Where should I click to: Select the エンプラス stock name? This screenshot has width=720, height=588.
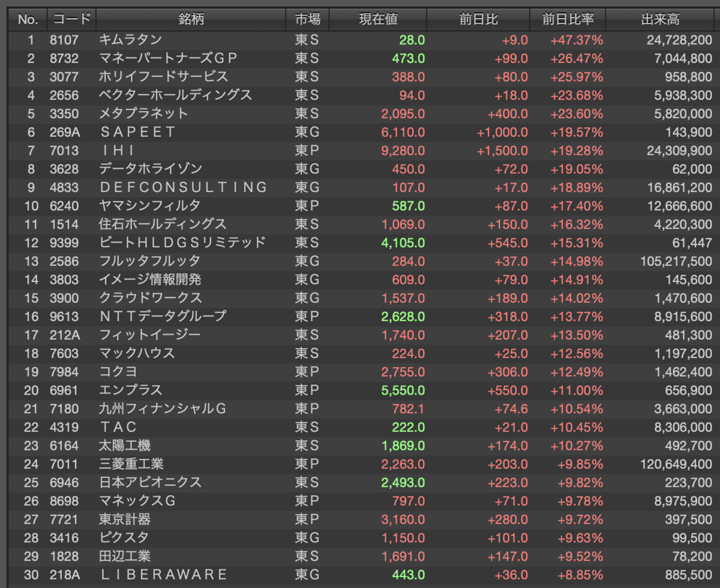click(x=131, y=389)
